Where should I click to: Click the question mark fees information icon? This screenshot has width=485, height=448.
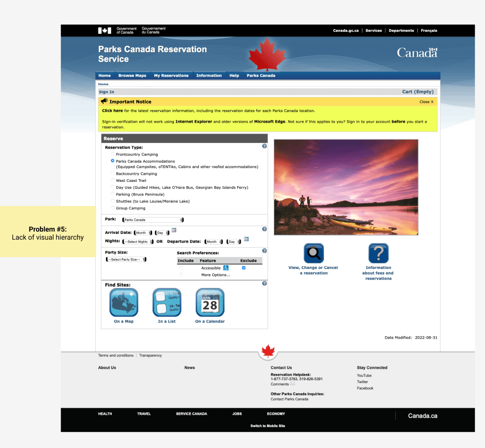tap(378, 253)
